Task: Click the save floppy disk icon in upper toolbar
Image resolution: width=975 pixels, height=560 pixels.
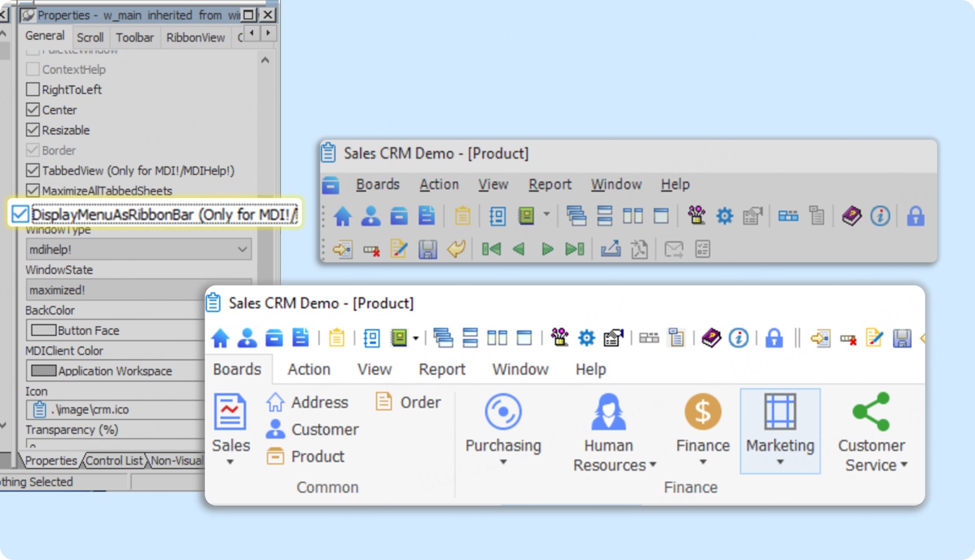Action: point(428,250)
